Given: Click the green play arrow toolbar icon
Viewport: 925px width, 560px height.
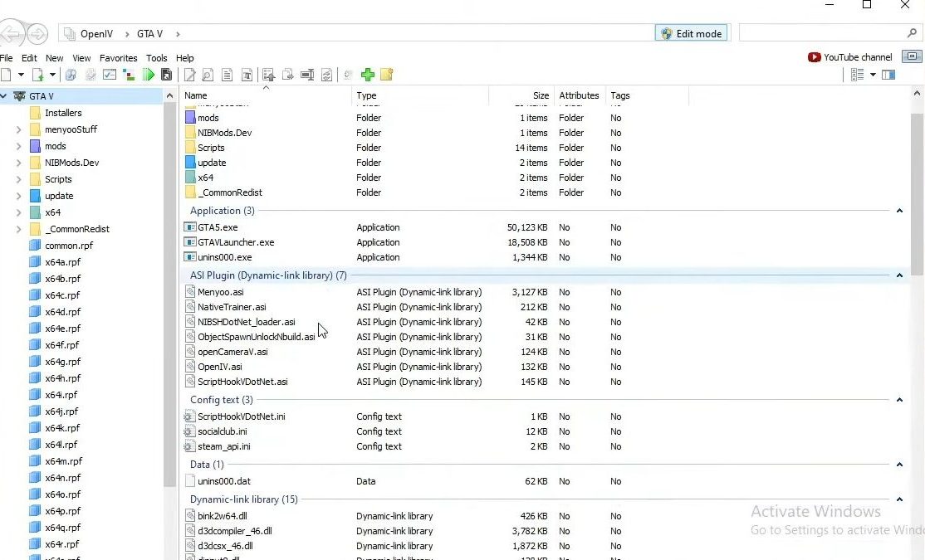Looking at the screenshot, I should pyautogui.click(x=149, y=75).
